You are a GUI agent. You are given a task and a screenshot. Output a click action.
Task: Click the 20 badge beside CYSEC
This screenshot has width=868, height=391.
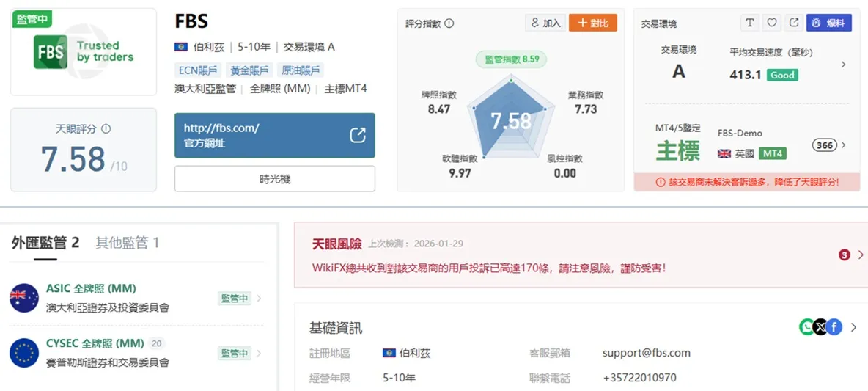(x=157, y=343)
